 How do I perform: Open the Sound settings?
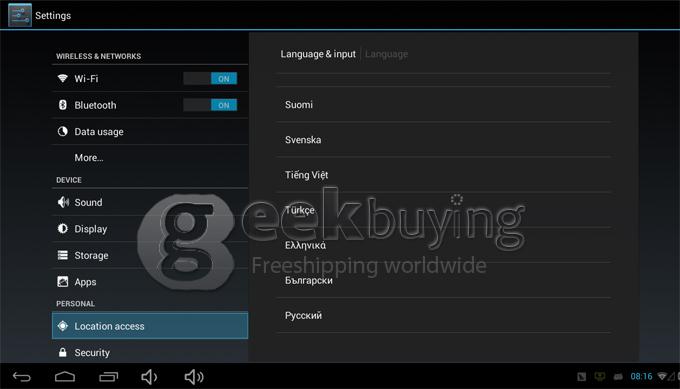(150, 202)
